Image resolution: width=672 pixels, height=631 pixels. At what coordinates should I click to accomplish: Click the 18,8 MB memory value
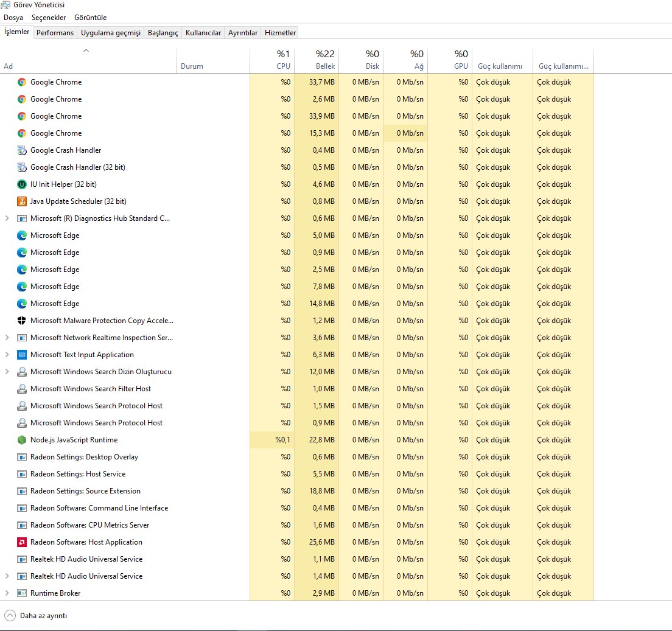coord(322,491)
